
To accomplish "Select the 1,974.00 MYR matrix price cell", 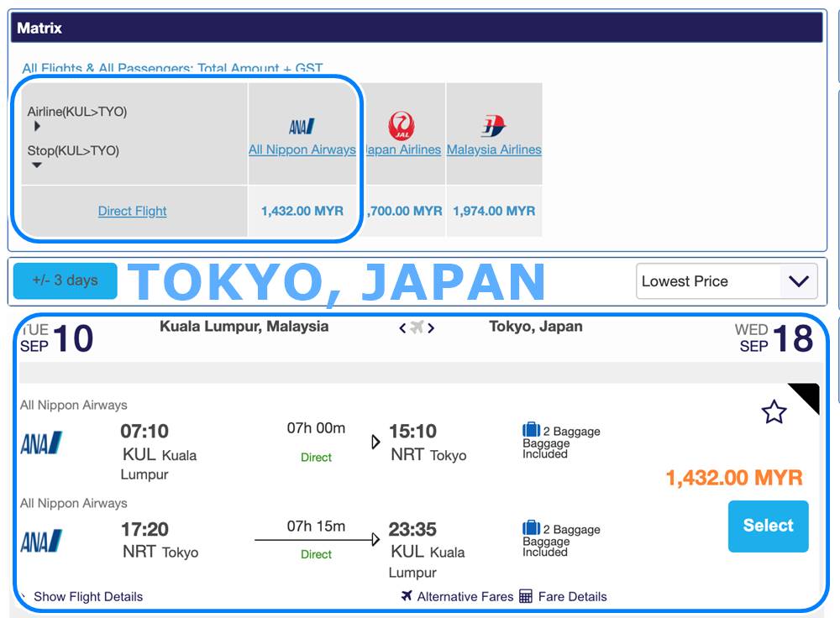I will tap(494, 211).
